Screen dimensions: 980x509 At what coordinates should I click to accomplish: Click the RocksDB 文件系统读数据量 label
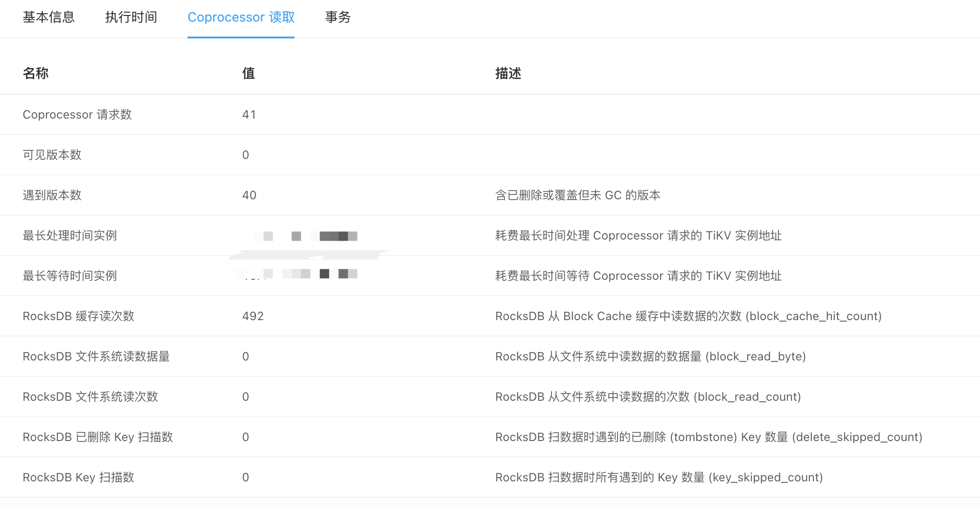click(x=96, y=356)
